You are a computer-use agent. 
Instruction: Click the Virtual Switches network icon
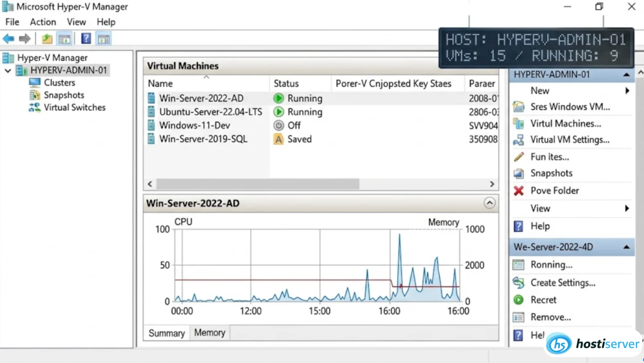pos(35,107)
